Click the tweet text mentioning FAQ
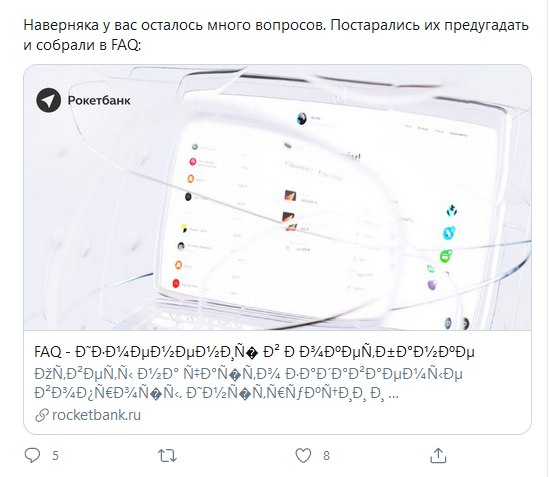 pyautogui.click(x=276, y=35)
